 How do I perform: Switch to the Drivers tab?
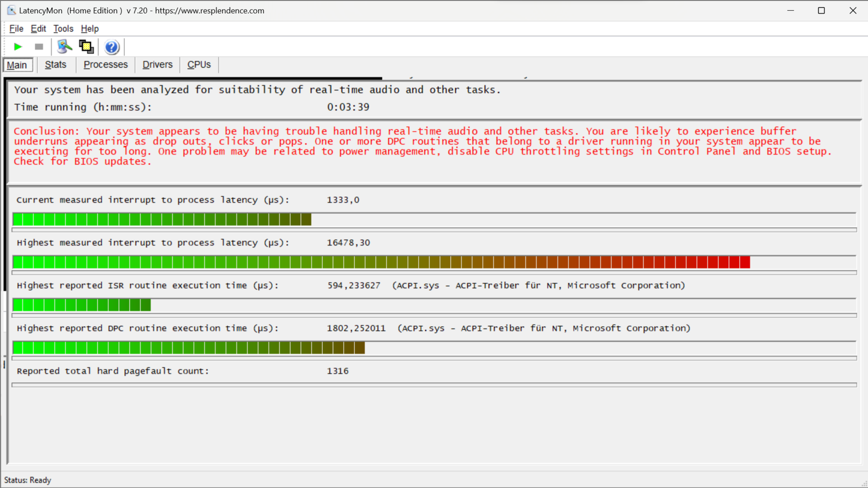pos(157,65)
